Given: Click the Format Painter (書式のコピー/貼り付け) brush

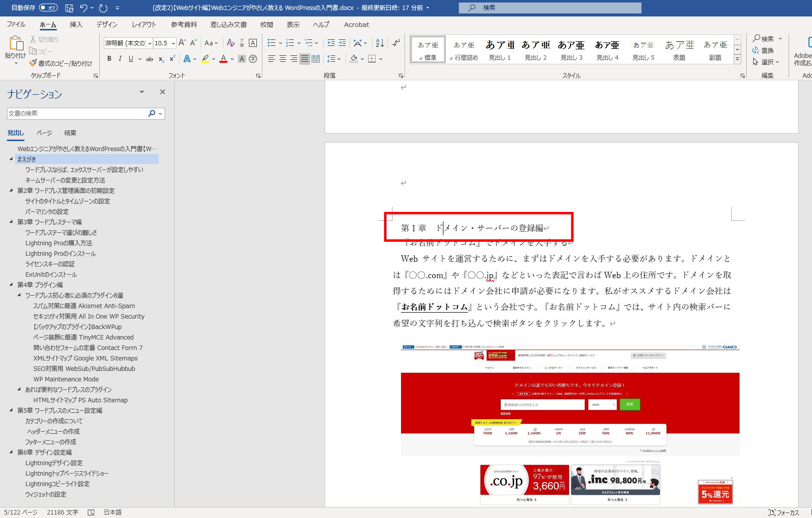Looking at the screenshot, I should [33, 63].
